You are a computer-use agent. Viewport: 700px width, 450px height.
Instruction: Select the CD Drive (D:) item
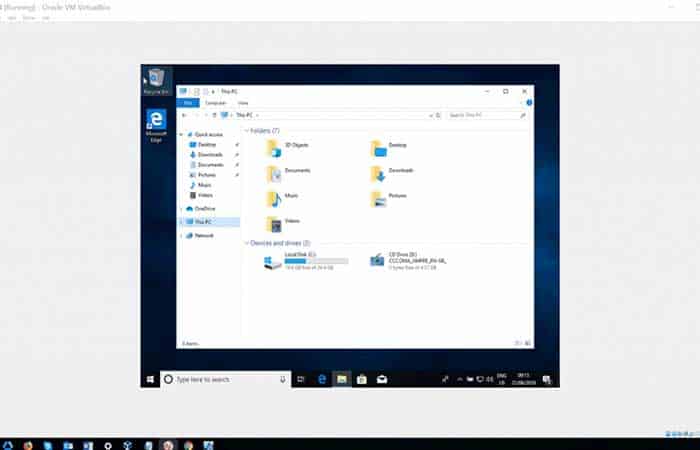click(408, 261)
